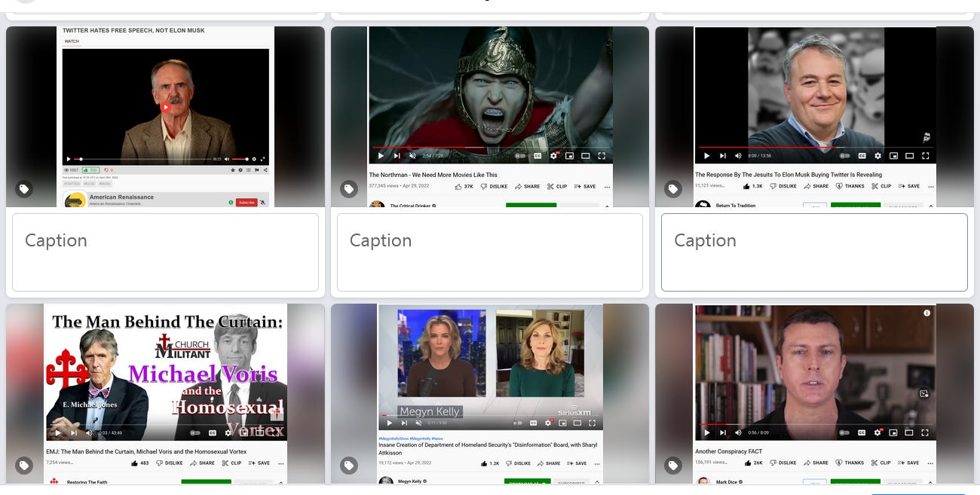Click tag icon on Michael Voris video image
980x495 pixels.
click(24, 466)
